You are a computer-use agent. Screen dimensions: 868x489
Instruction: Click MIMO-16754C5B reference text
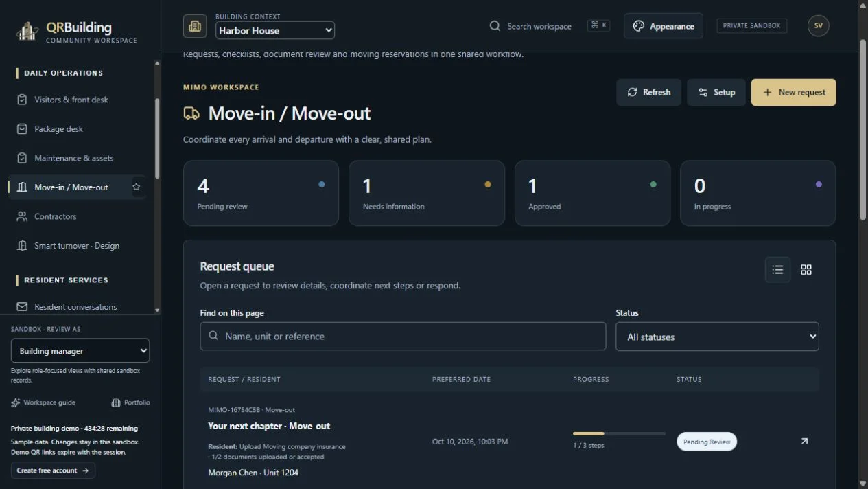pos(234,410)
